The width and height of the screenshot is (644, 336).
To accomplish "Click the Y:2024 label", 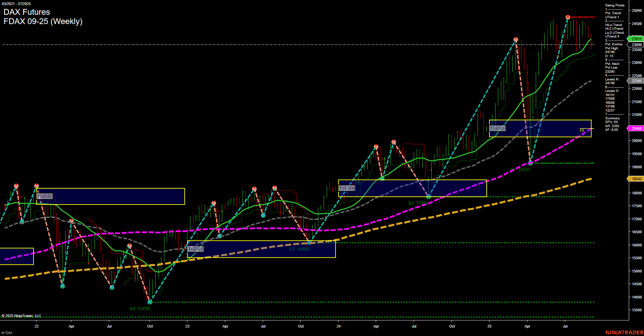I will 347,188.
